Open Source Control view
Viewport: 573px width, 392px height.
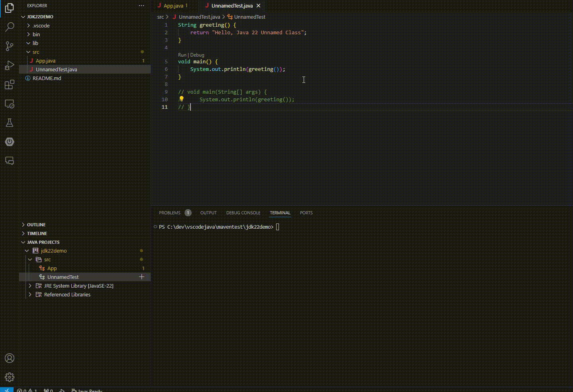pyautogui.click(x=10, y=46)
